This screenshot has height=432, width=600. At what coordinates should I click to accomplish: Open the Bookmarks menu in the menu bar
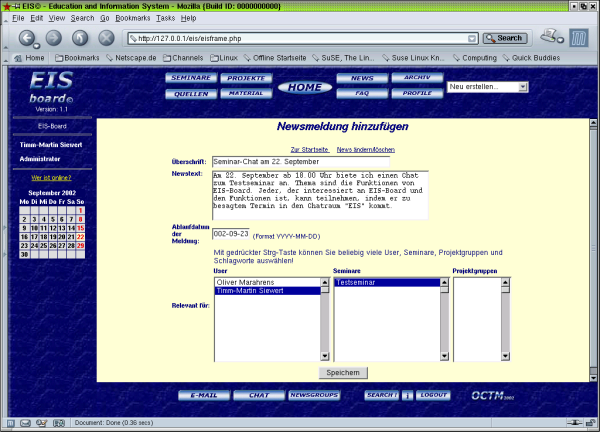(x=134, y=18)
